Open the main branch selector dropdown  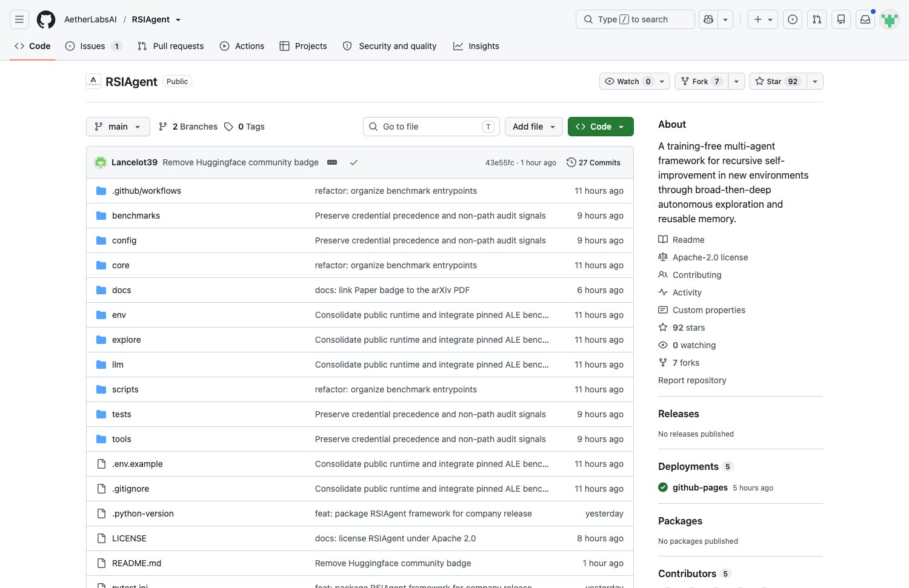tap(118, 127)
